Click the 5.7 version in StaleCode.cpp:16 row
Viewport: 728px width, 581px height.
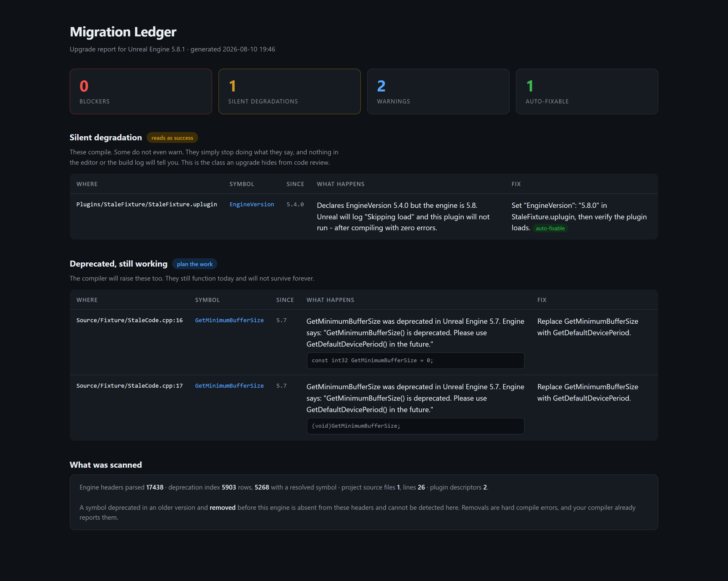click(282, 321)
